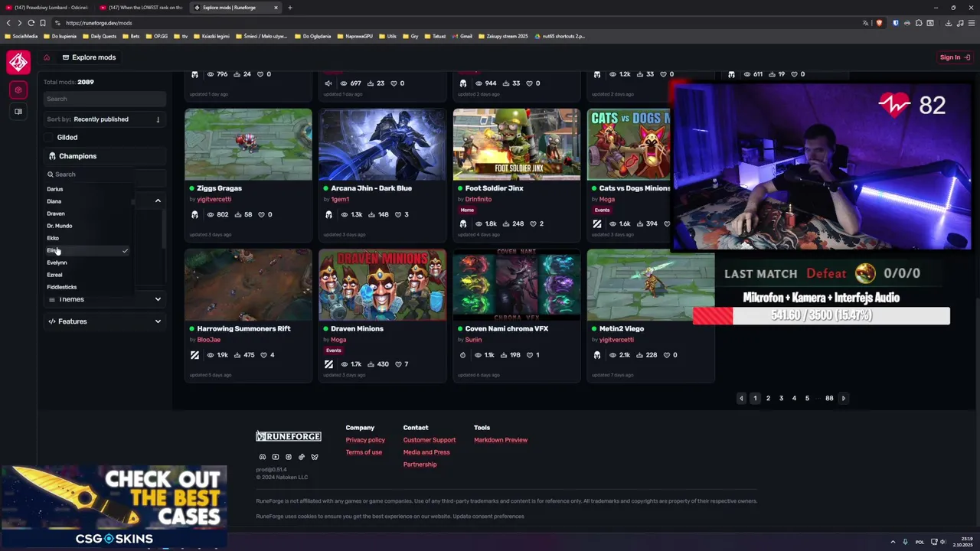
Task: Open the RuneForge logo home button
Action: tap(18, 62)
